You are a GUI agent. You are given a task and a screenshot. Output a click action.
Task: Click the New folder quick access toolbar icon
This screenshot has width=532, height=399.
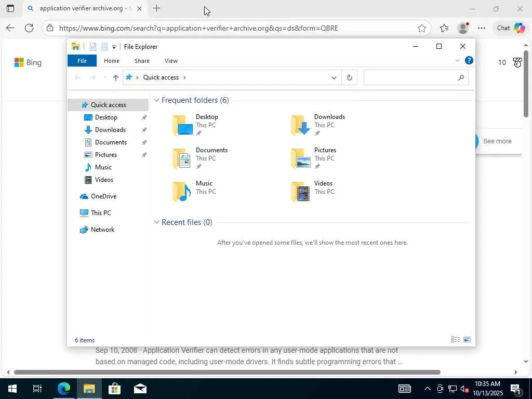pos(104,47)
